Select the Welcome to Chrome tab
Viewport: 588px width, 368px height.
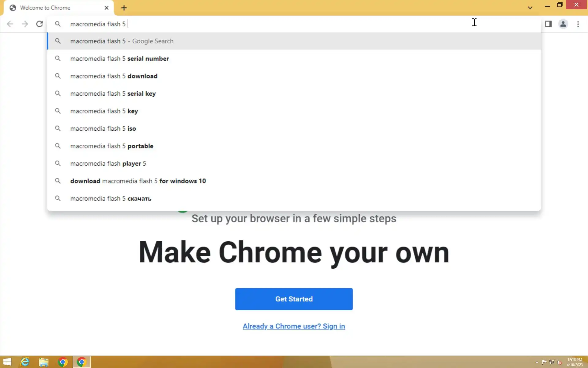[x=45, y=8]
